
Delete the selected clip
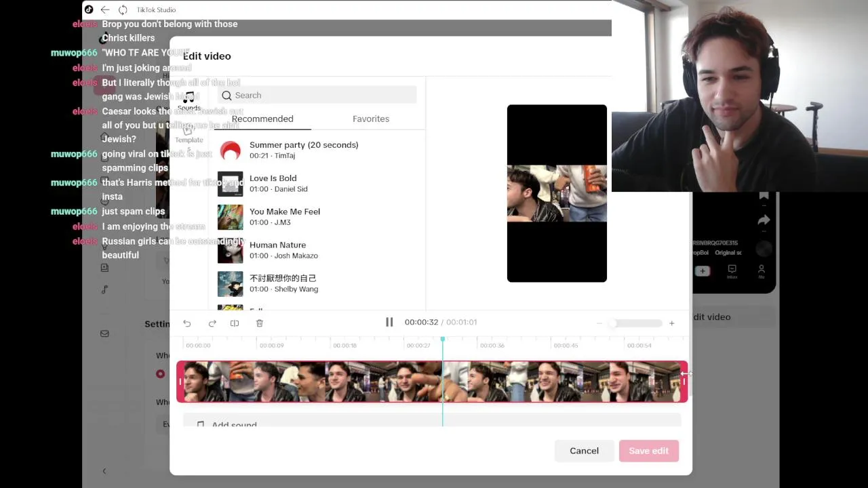260,323
